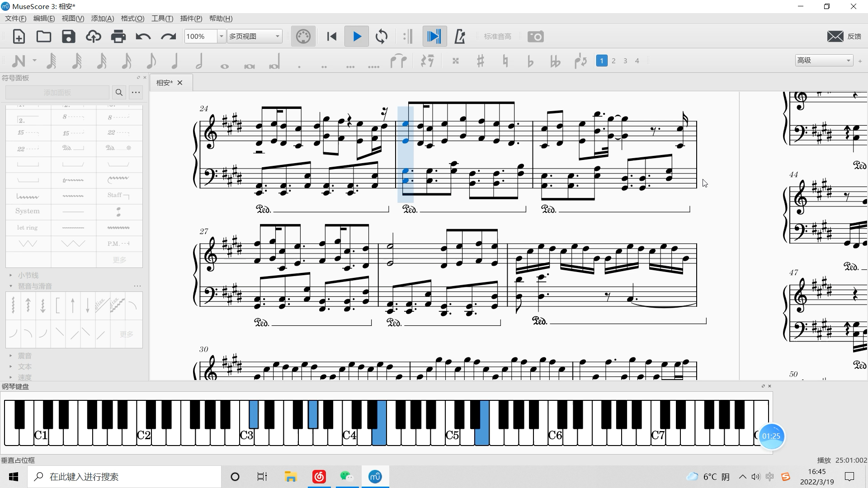Open the 文件(F) menu
Viewport: 868px width, 488px height.
pyautogui.click(x=16, y=19)
